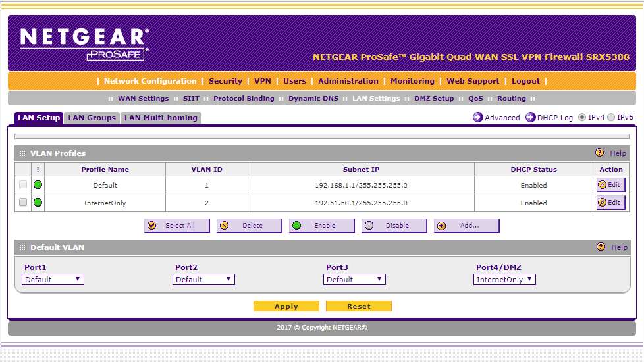Check the InternetOnly profile checkbox

23,203
